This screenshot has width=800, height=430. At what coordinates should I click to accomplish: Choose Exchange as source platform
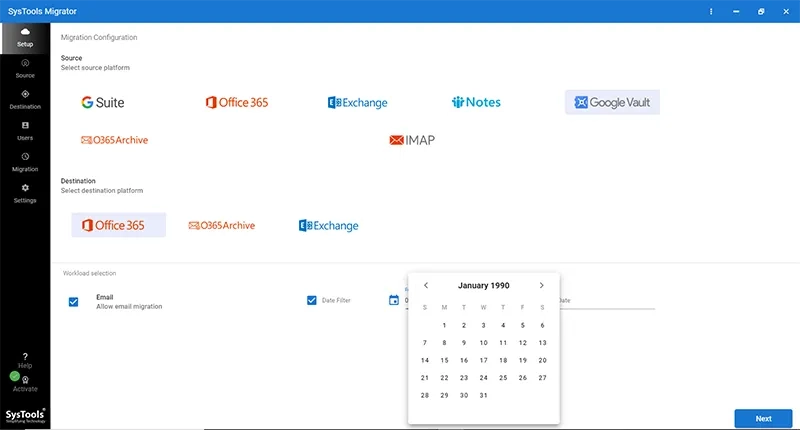click(357, 103)
